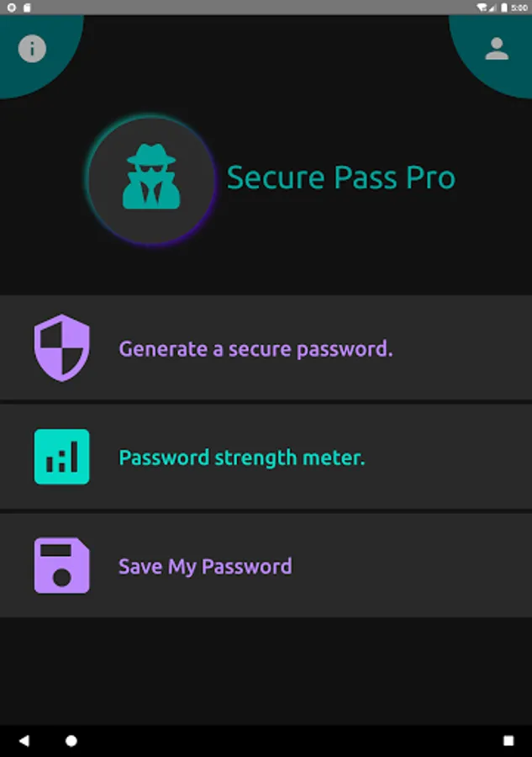Viewport: 532px width, 757px height.
Task: Tap the person profile icon at top right
Action: click(x=496, y=48)
